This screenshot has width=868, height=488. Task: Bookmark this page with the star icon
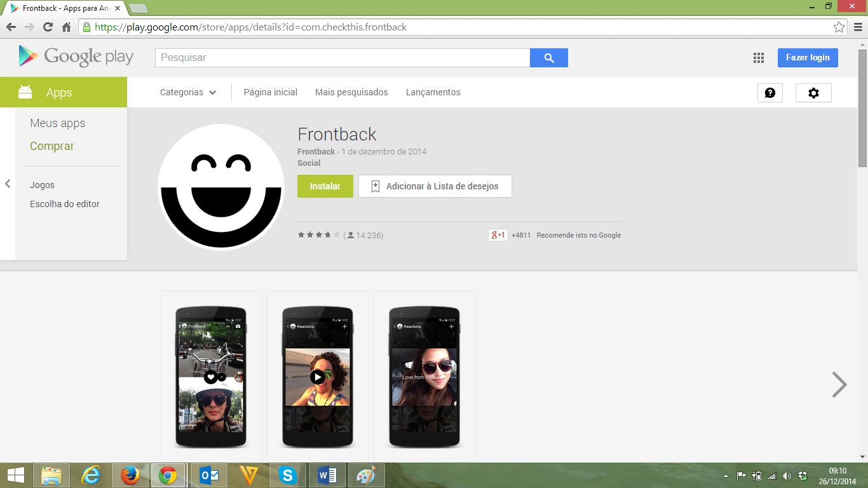(x=839, y=27)
